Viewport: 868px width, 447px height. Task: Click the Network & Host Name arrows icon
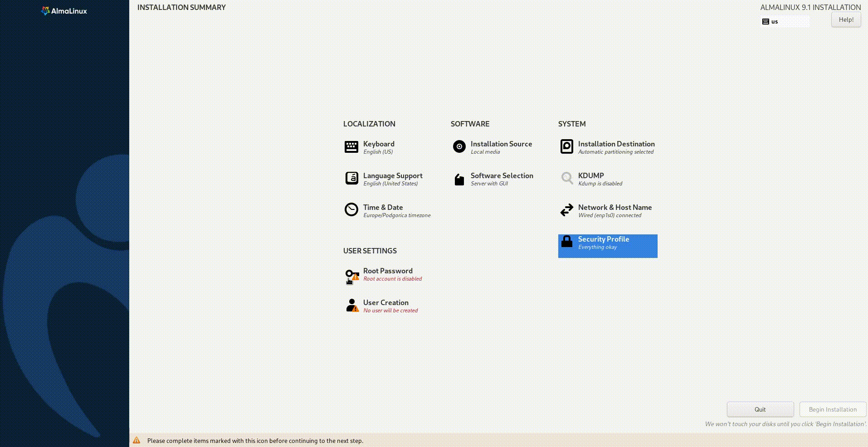[x=566, y=210]
